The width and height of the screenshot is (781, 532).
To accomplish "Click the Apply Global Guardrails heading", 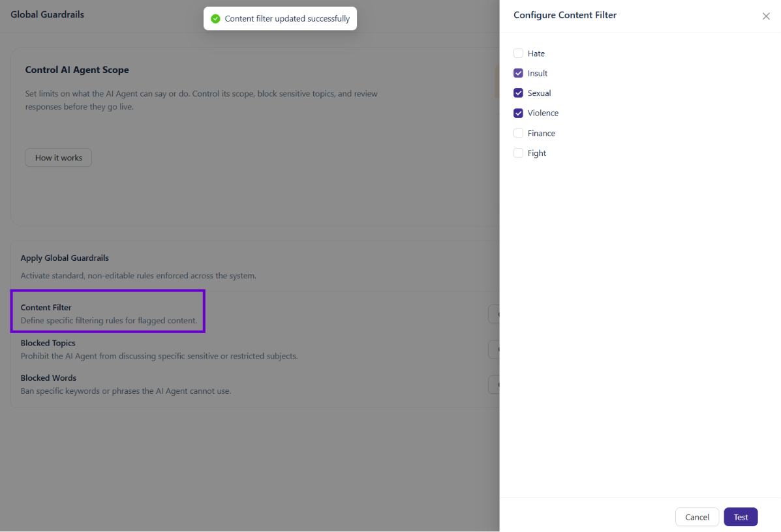I will [64, 258].
